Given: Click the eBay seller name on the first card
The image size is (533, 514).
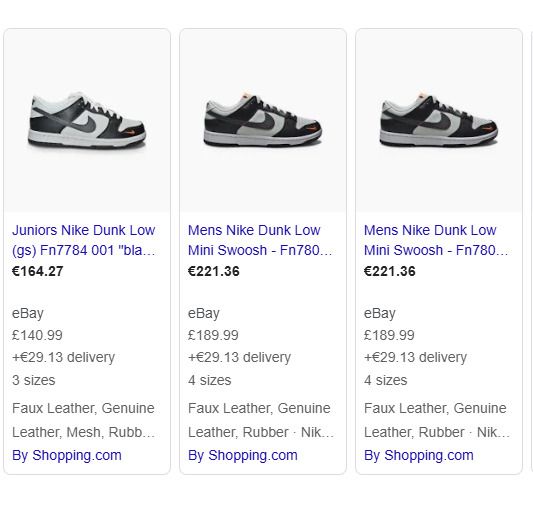Looking at the screenshot, I should [x=28, y=313].
